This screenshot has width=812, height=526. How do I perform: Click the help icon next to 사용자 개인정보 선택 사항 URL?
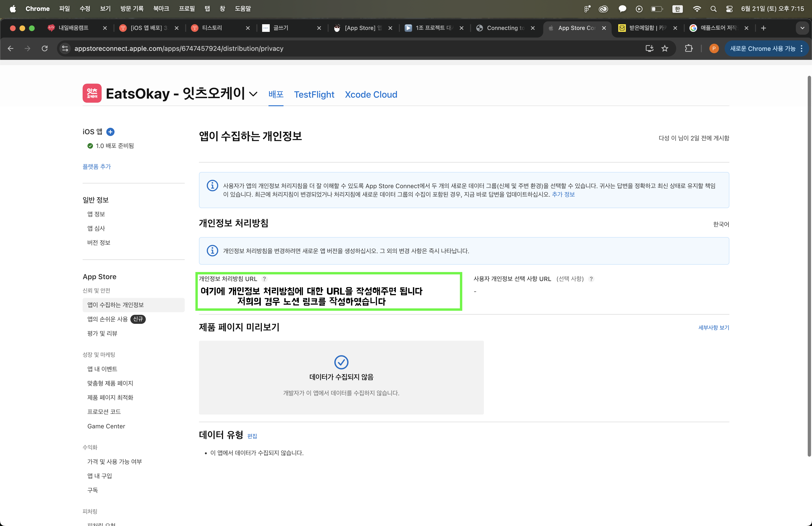pos(591,279)
